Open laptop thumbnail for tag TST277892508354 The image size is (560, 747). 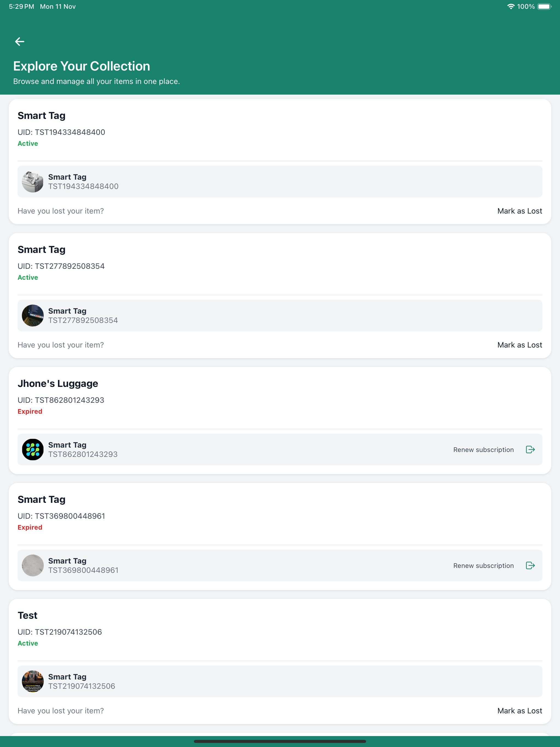33,316
